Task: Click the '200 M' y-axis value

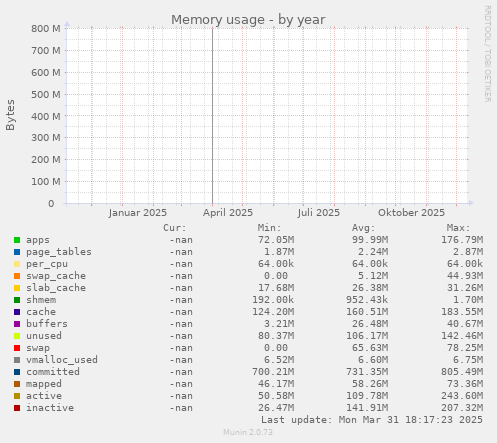Action: coord(46,160)
